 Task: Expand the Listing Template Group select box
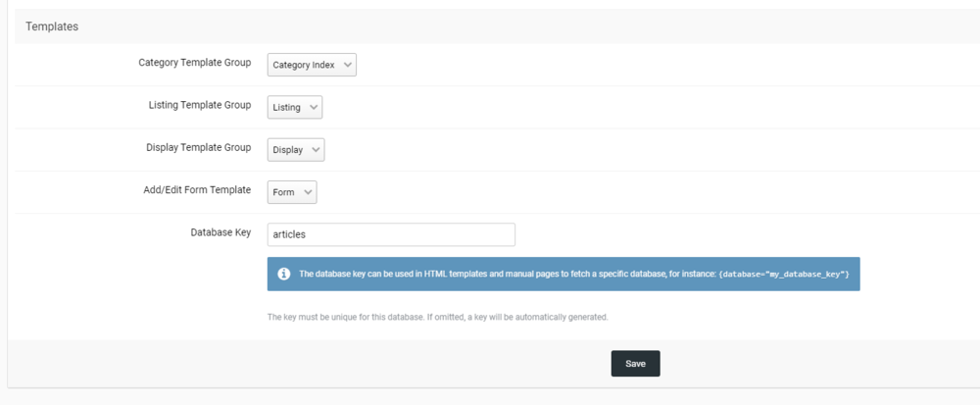[x=294, y=106]
